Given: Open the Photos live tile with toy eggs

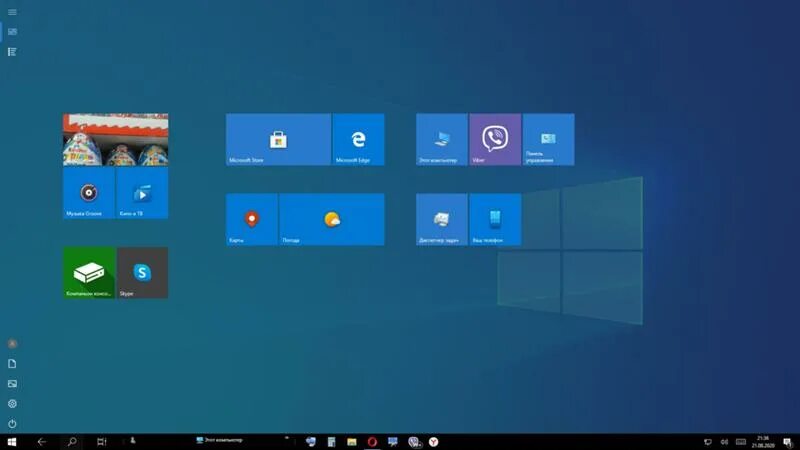Looking at the screenshot, I should click(115, 139).
